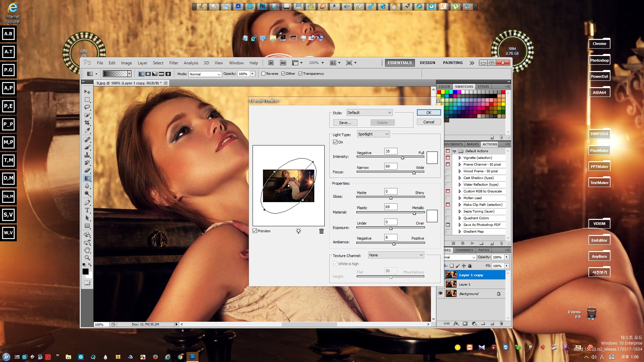Cancel the Lighting Effects dialog
644x362 pixels.
click(429, 122)
